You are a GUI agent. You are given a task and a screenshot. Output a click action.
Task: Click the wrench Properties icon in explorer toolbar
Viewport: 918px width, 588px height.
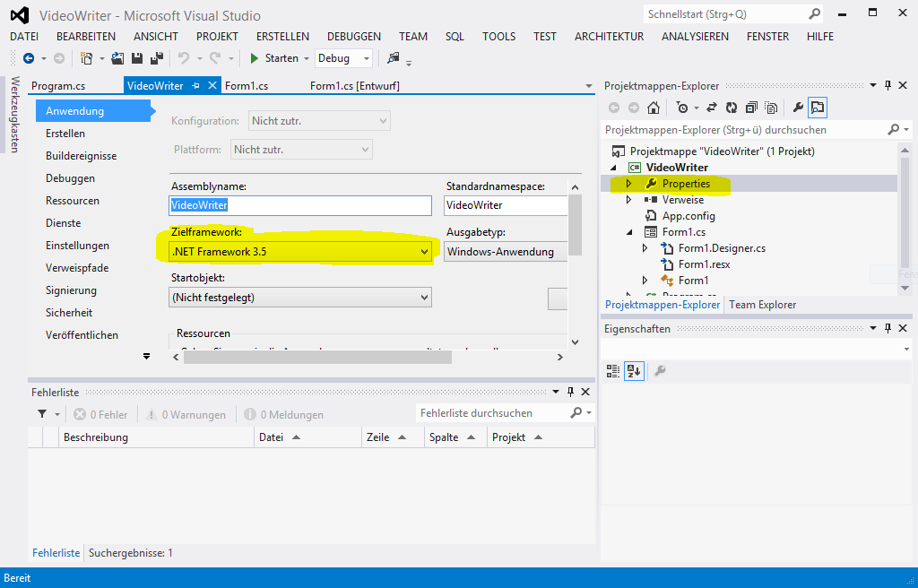tap(797, 108)
